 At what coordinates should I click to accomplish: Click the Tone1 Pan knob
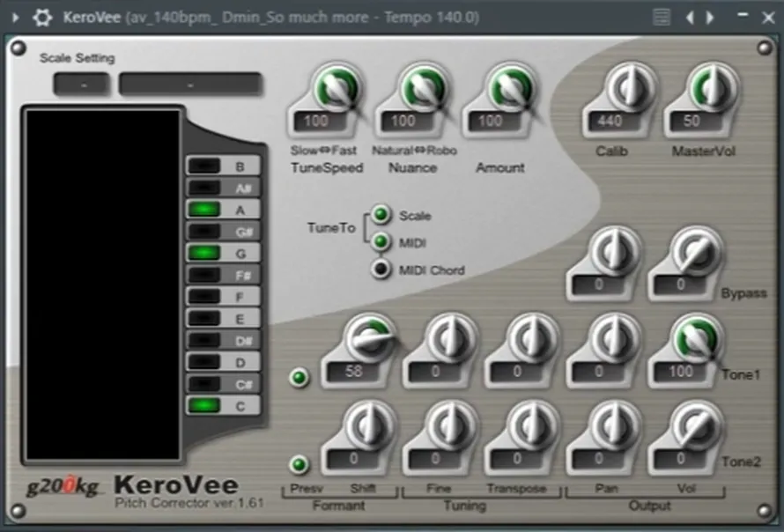(x=615, y=339)
